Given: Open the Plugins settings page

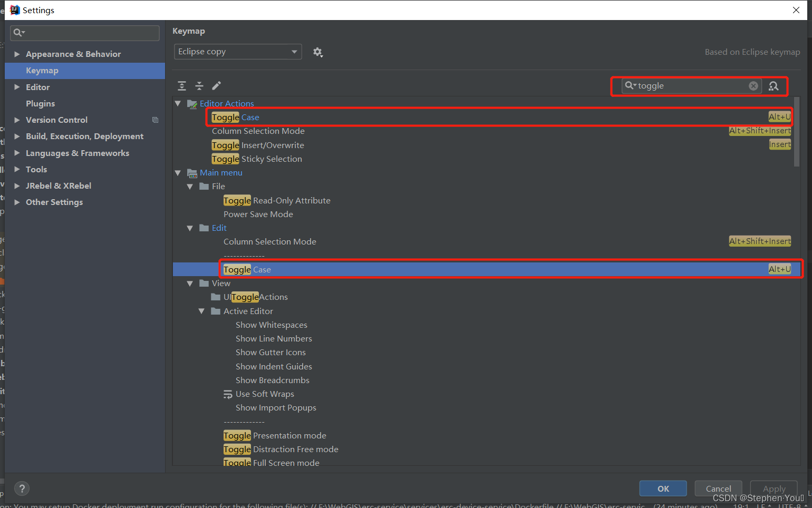Looking at the screenshot, I should tap(41, 104).
